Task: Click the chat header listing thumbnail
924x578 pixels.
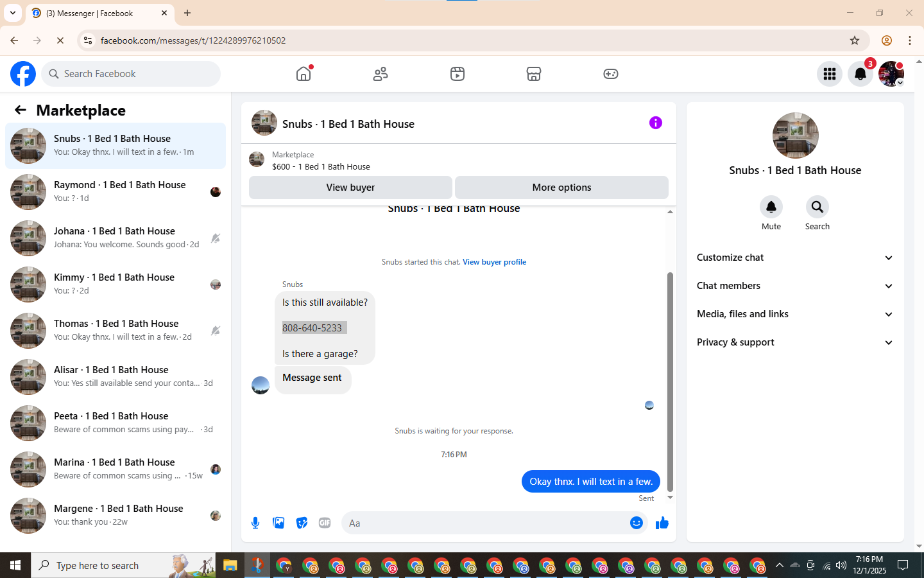Action: (264, 123)
